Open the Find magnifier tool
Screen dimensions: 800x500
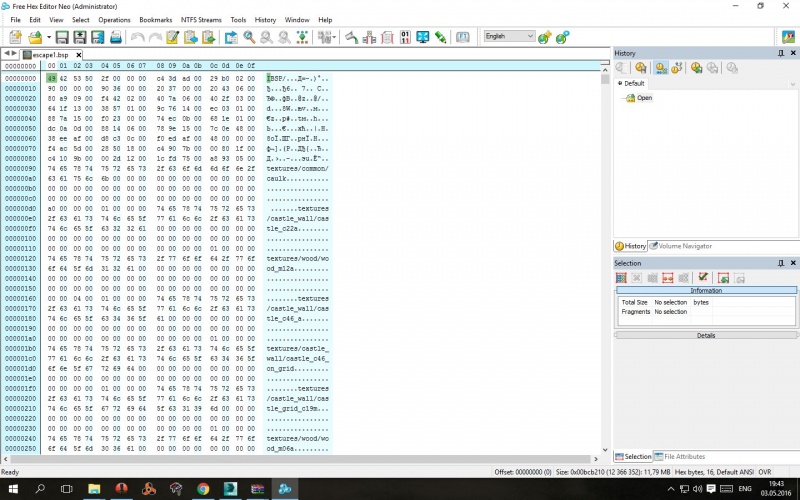249,37
